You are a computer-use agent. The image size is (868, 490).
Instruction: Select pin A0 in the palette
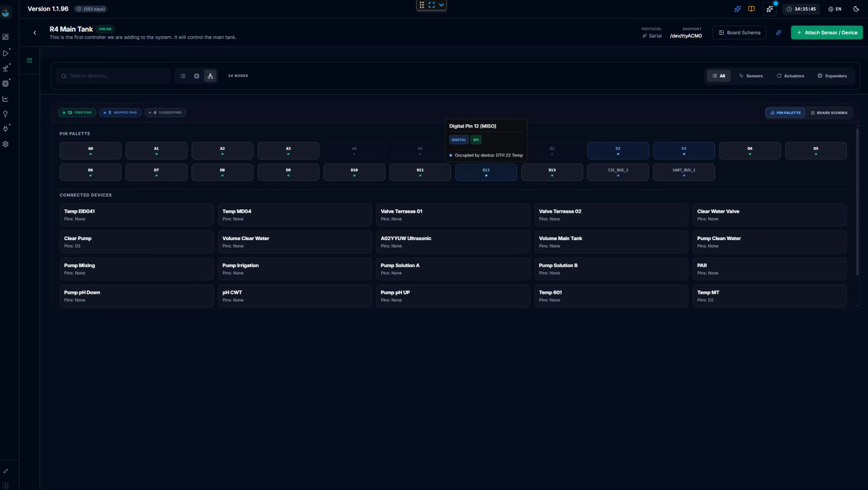[x=90, y=151]
